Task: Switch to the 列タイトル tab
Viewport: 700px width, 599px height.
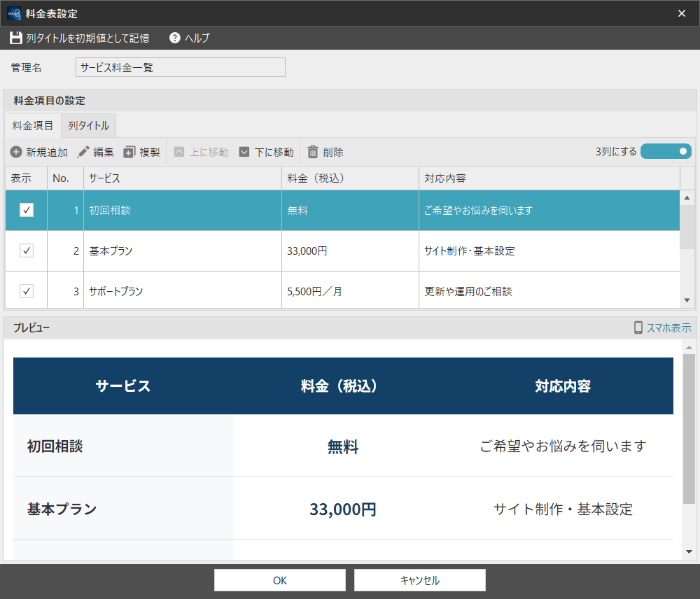Action: (x=88, y=126)
